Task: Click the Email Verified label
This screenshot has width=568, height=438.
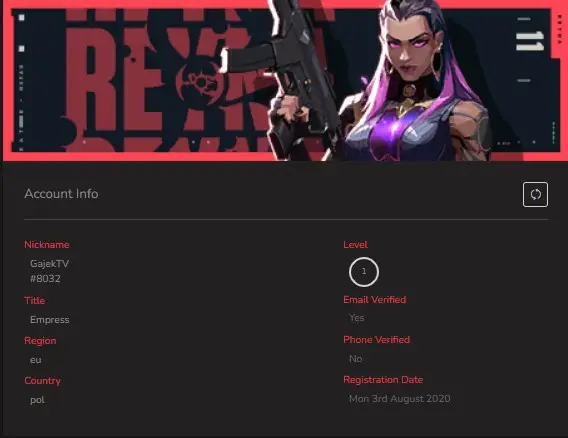Action: coord(375,300)
